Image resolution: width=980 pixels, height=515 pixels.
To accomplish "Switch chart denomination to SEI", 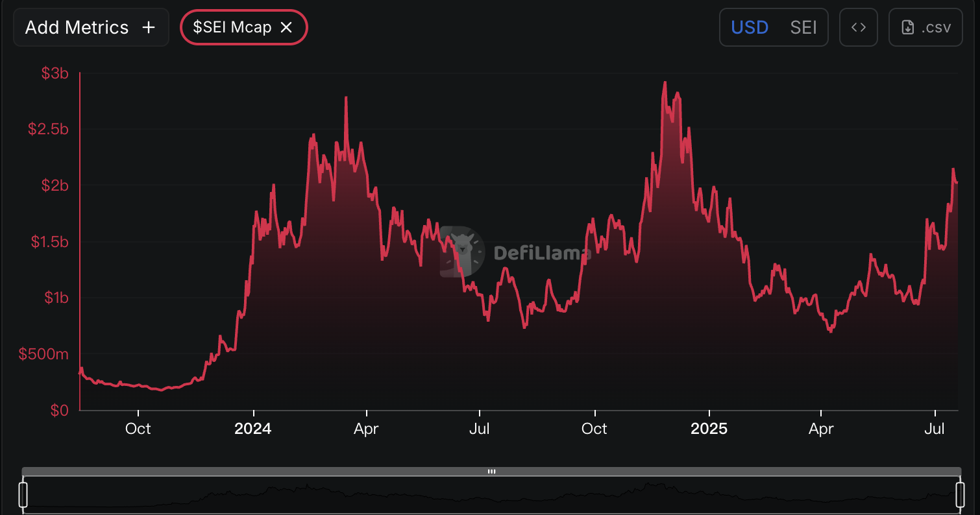I will (803, 27).
